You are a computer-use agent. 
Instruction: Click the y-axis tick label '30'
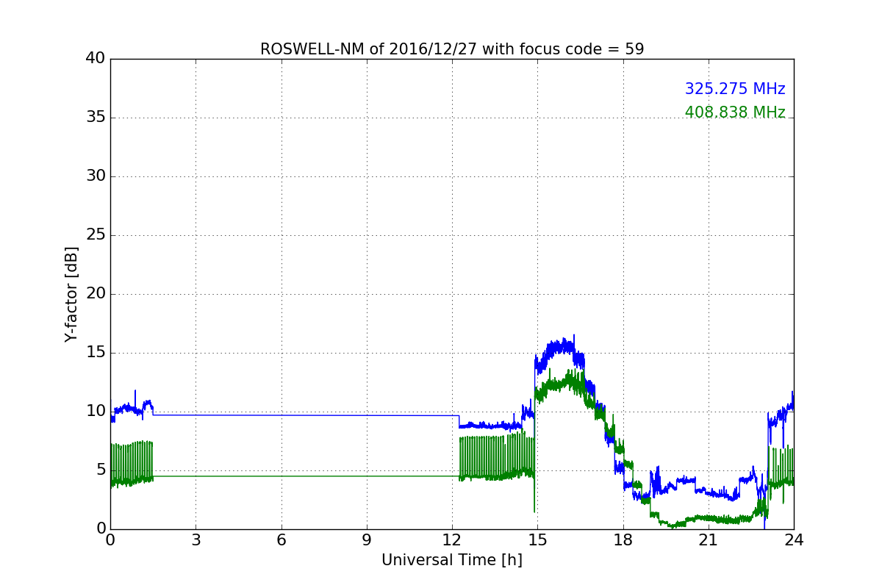tap(96, 176)
